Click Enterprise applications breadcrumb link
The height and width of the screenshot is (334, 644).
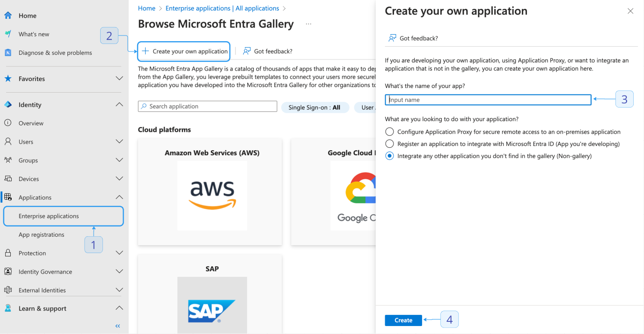pos(222,8)
